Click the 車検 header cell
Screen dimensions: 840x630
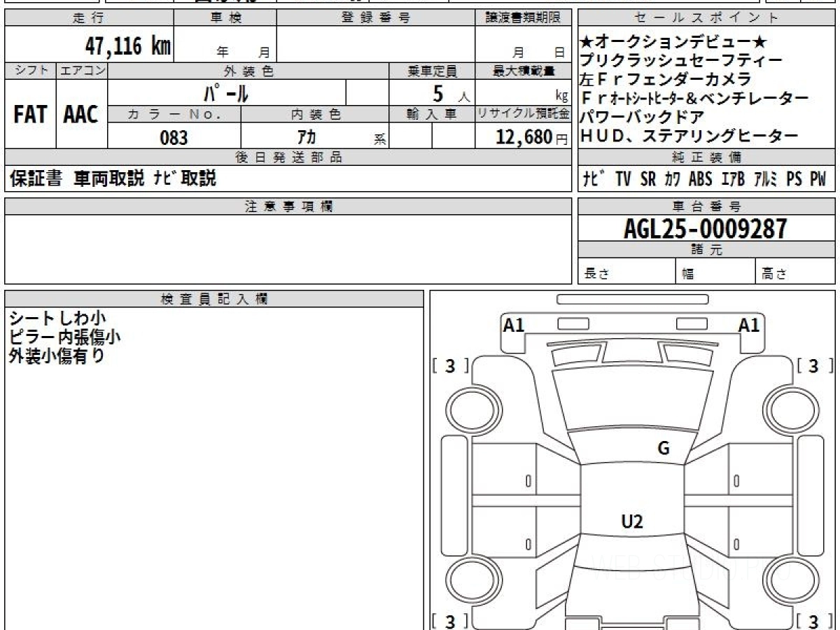[x=225, y=18]
